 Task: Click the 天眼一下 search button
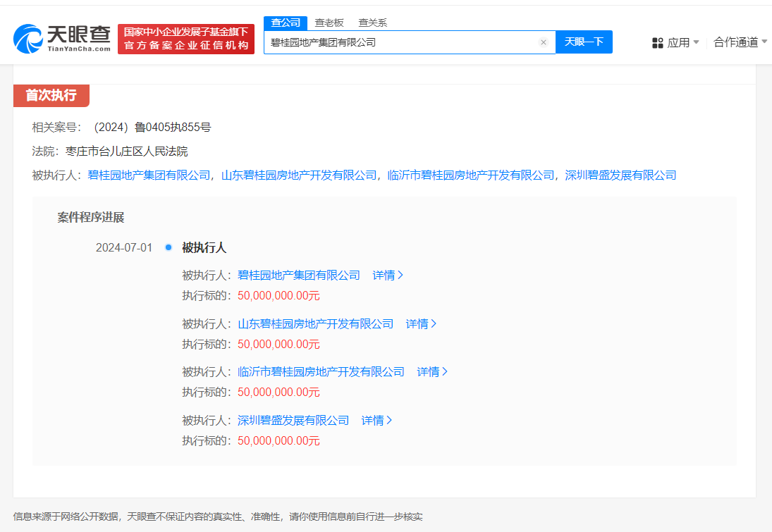point(584,42)
